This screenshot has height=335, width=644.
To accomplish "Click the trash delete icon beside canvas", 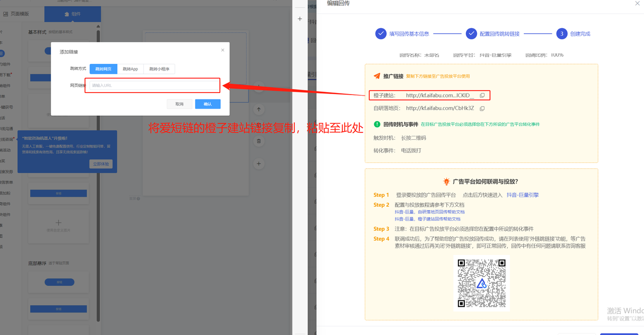I will (259, 141).
